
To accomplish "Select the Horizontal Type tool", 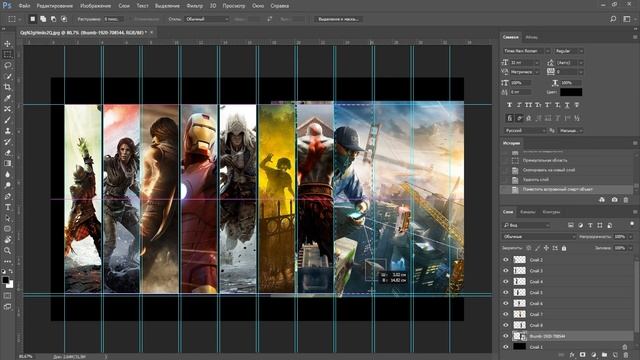I will point(7,207).
